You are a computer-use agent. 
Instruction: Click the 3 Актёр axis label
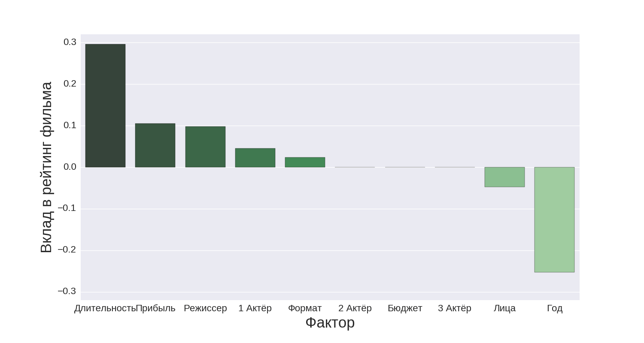[455, 308]
